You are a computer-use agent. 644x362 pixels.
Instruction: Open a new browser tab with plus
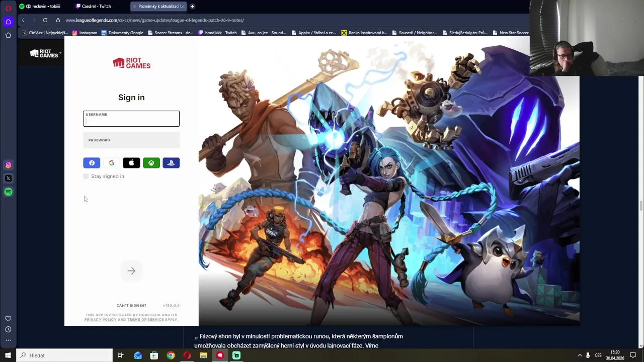[x=192, y=7]
